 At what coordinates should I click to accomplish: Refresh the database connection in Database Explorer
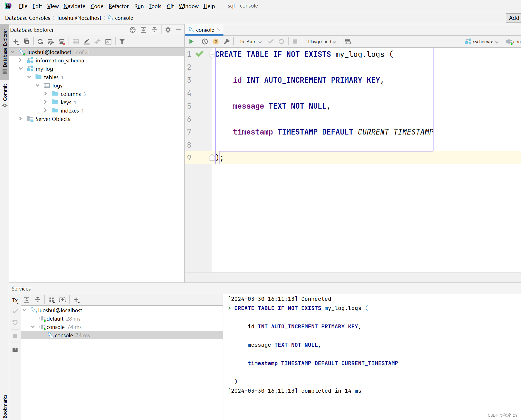(x=40, y=41)
